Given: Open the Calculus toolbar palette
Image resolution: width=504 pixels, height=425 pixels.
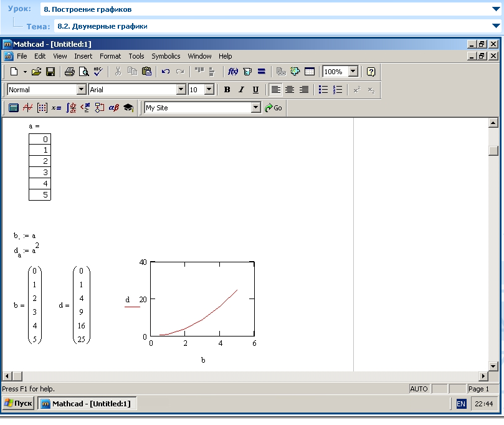Looking at the screenshot, I should pos(71,108).
